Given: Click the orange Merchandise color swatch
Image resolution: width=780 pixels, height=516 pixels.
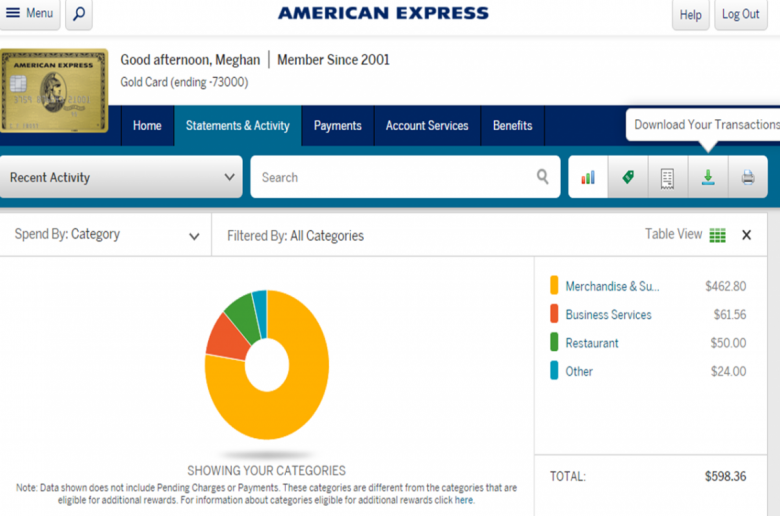Looking at the screenshot, I should pyautogui.click(x=554, y=286).
